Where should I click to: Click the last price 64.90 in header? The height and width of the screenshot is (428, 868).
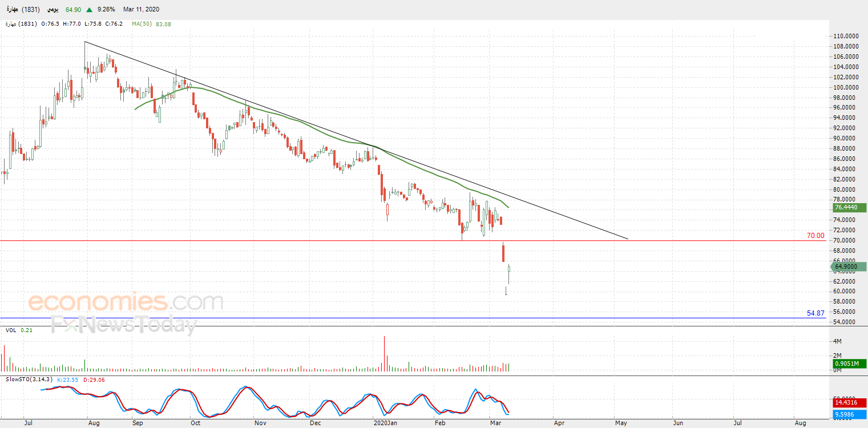tap(73, 10)
